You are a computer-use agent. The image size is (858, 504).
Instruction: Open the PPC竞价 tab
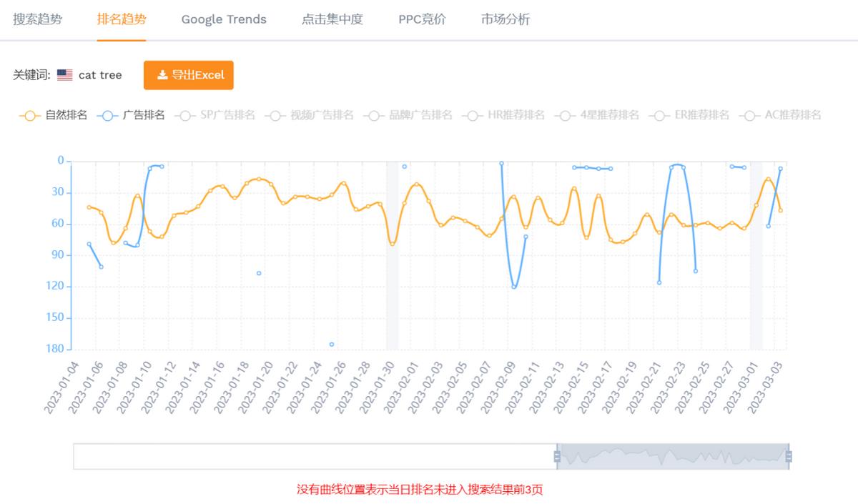pos(422,20)
